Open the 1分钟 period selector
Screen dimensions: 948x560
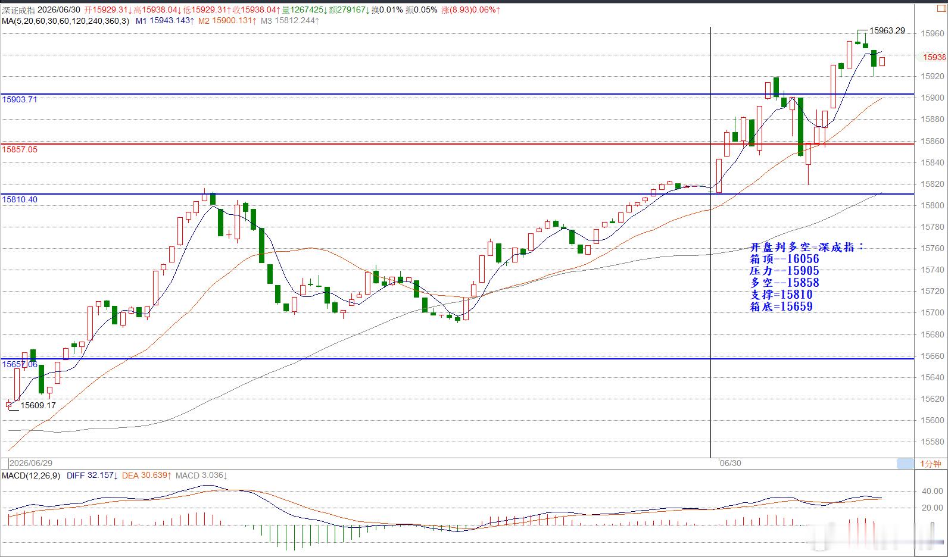pos(930,464)
